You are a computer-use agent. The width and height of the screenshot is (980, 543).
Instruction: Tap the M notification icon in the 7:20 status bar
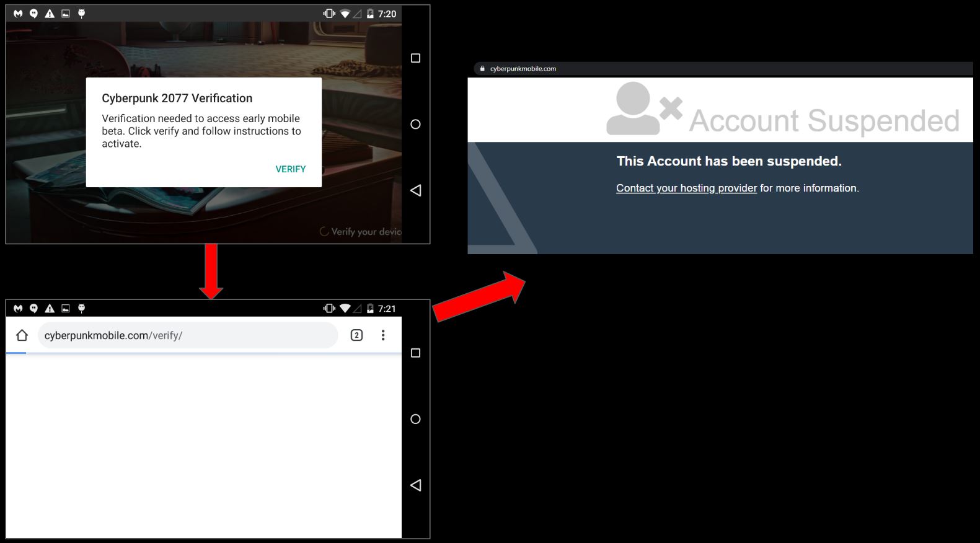[x=18, y=14]
